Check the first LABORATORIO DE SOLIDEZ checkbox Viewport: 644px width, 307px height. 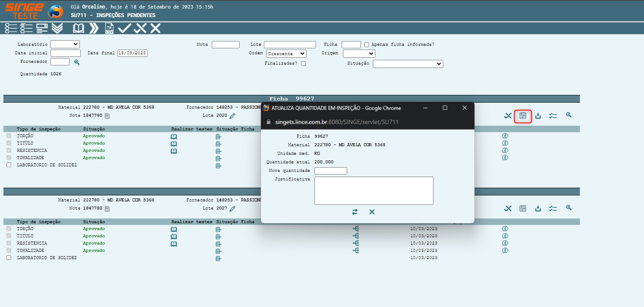(9, 165)
